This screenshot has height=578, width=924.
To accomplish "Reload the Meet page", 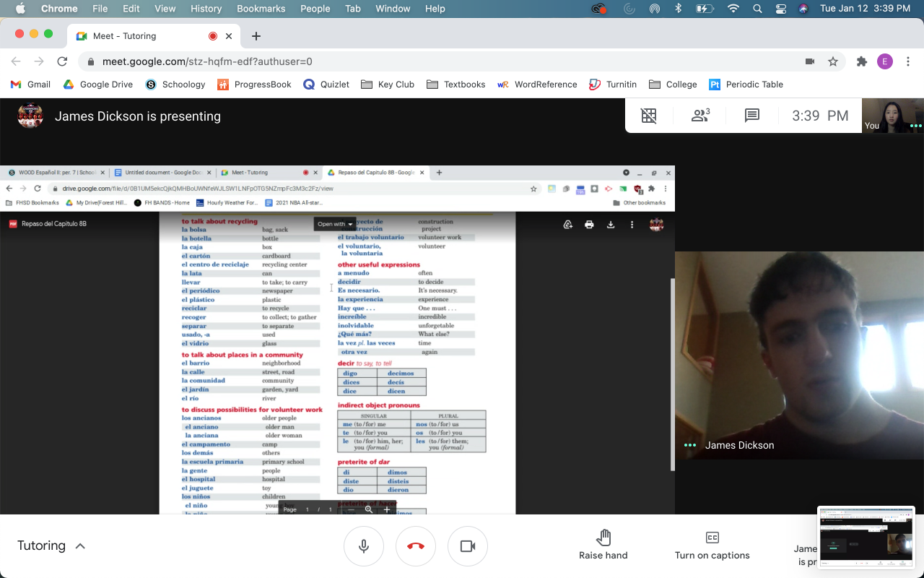I will pos(62,61).
